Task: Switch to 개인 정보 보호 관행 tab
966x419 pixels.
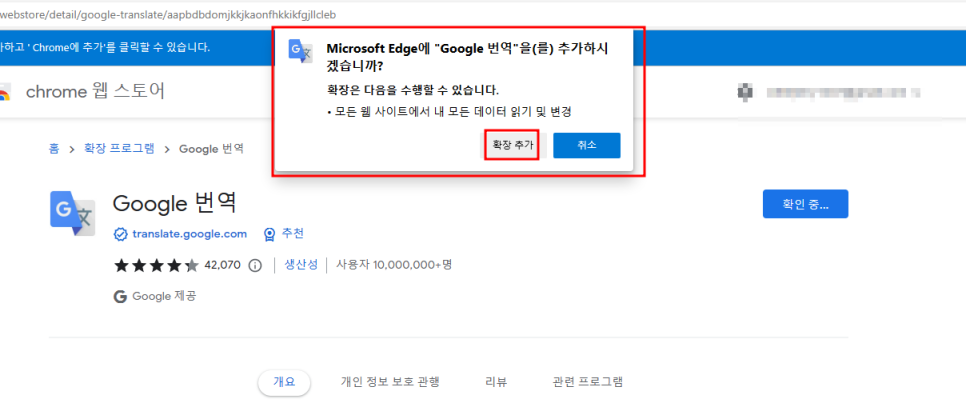Action: (390, 382)
